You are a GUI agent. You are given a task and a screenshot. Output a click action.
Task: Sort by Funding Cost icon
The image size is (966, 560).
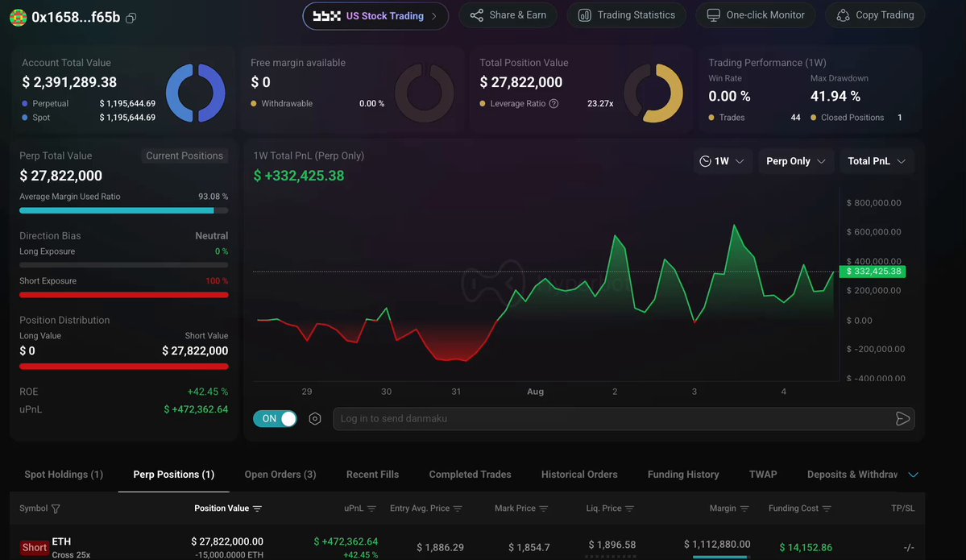click(827, 509)
